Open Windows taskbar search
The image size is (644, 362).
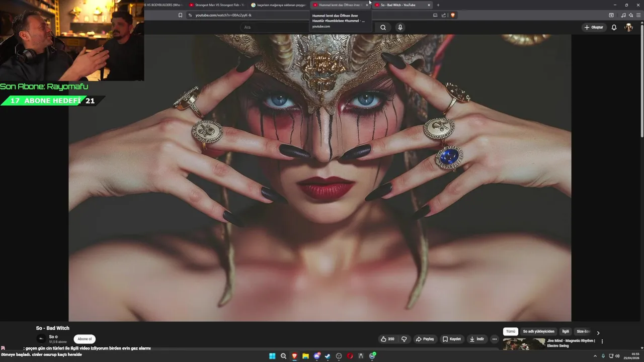pyautogui.click(x=283, y=356)
